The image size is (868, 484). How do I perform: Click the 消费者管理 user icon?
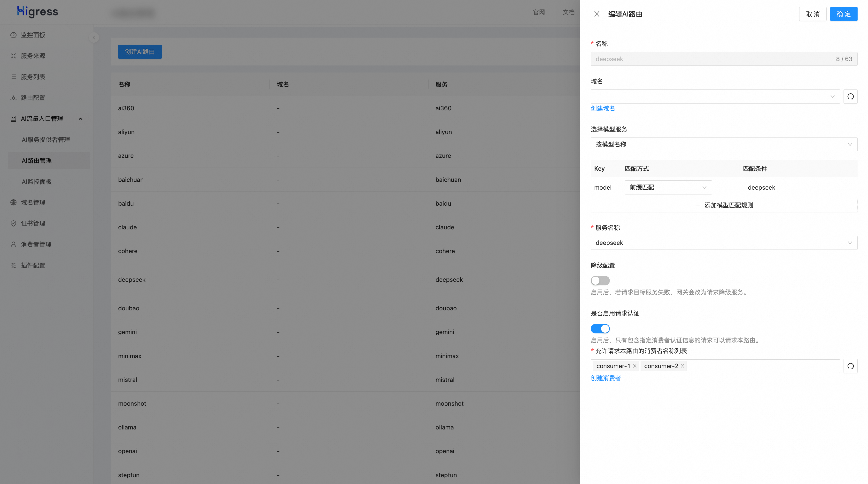coord(14,244)
